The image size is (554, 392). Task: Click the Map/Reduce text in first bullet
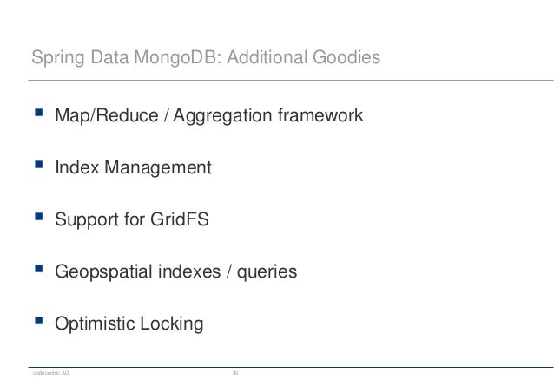click(x=106, y=115)
